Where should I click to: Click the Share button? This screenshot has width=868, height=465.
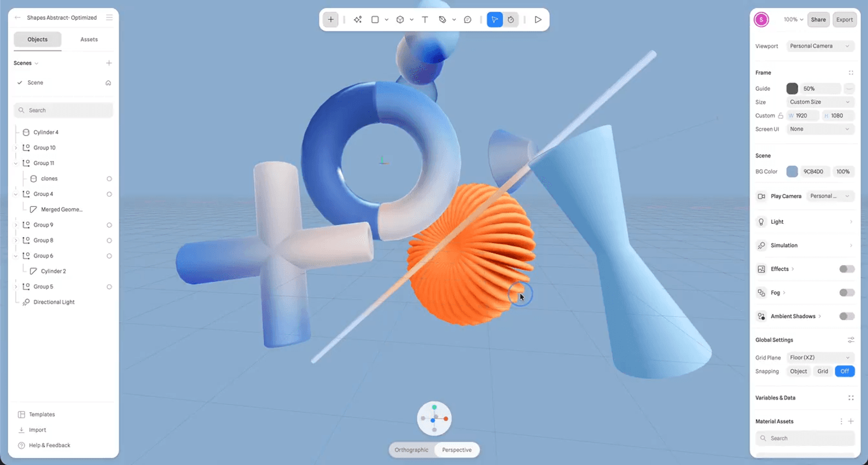pos(818,20)
